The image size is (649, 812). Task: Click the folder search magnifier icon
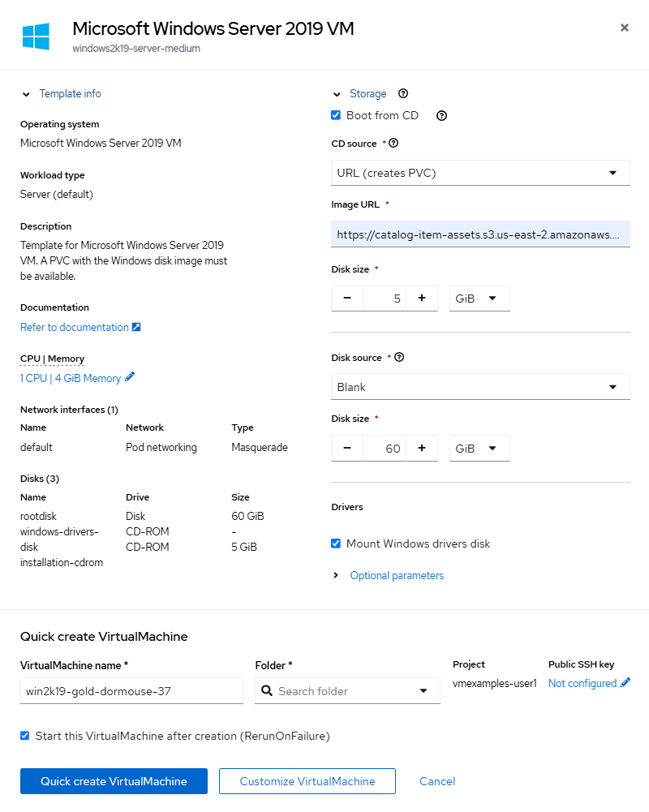coord(267,691)
